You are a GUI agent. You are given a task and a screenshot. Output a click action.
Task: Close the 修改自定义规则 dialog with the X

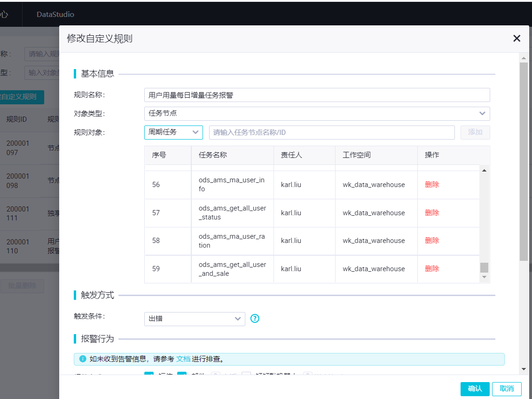click(516, 39)
